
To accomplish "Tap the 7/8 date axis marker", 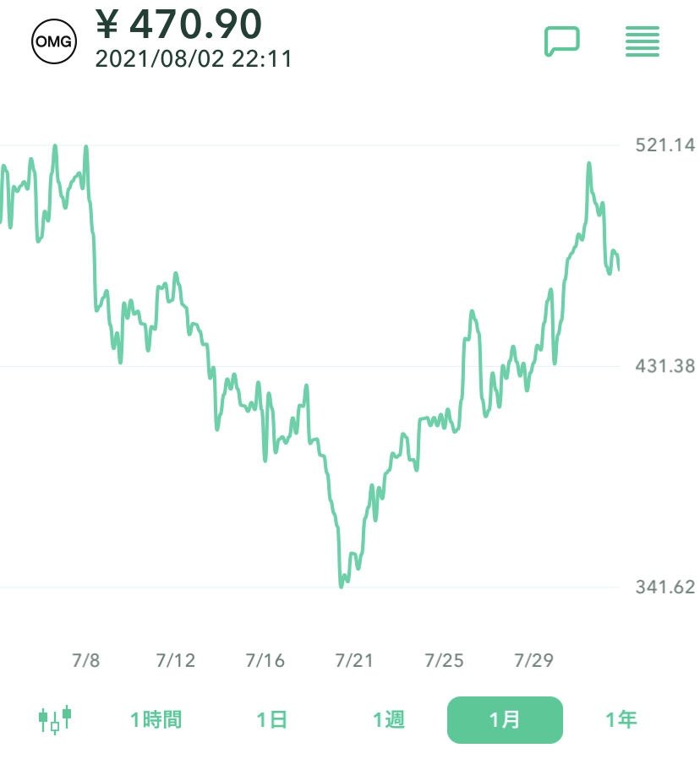I will tap(86, 660).
